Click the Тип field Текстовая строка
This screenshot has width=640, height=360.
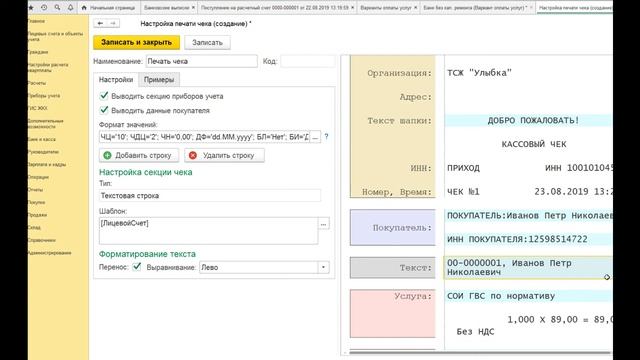pyautogui.click(x=210, y=196)
